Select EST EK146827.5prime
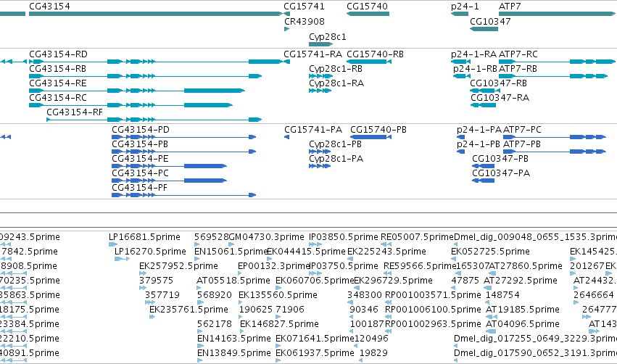617x364 pixels. pos(279,324)
